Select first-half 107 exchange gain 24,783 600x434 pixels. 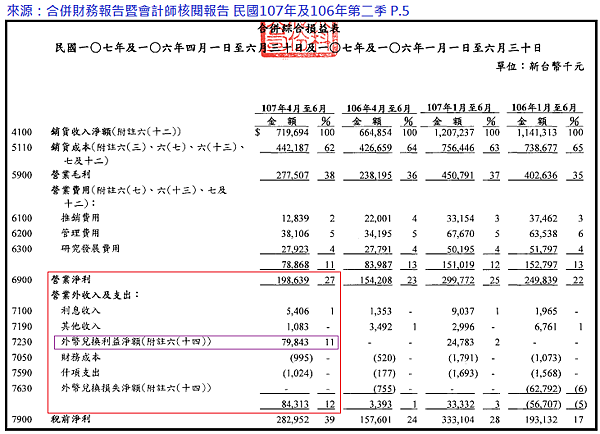460,342
